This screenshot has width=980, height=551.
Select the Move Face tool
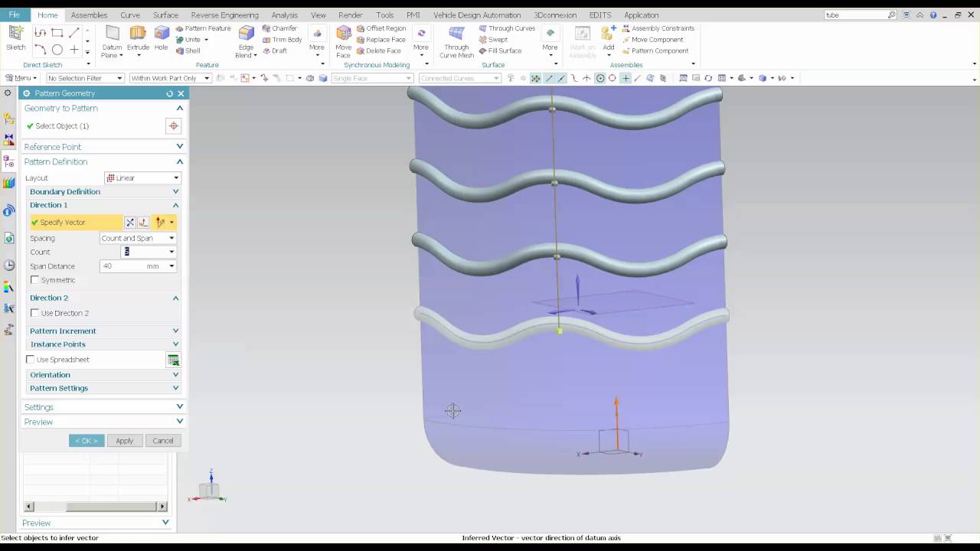[343, 41]
